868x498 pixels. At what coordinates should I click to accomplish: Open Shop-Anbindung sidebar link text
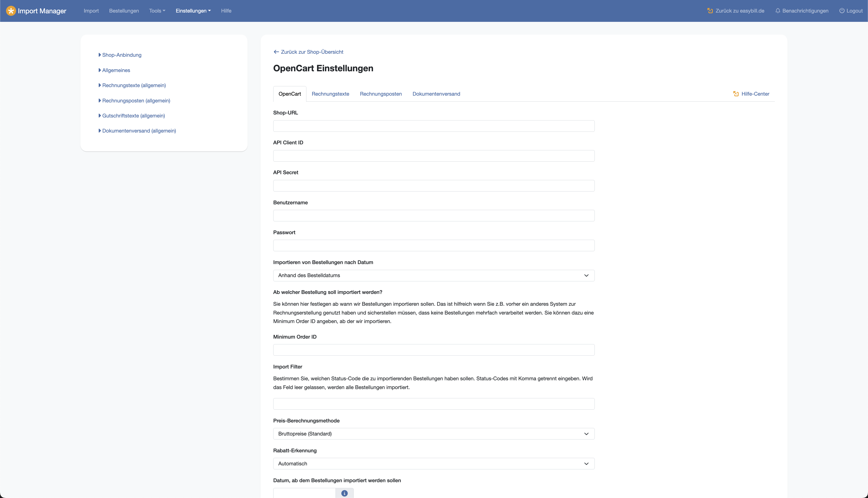tap(122, 55)
